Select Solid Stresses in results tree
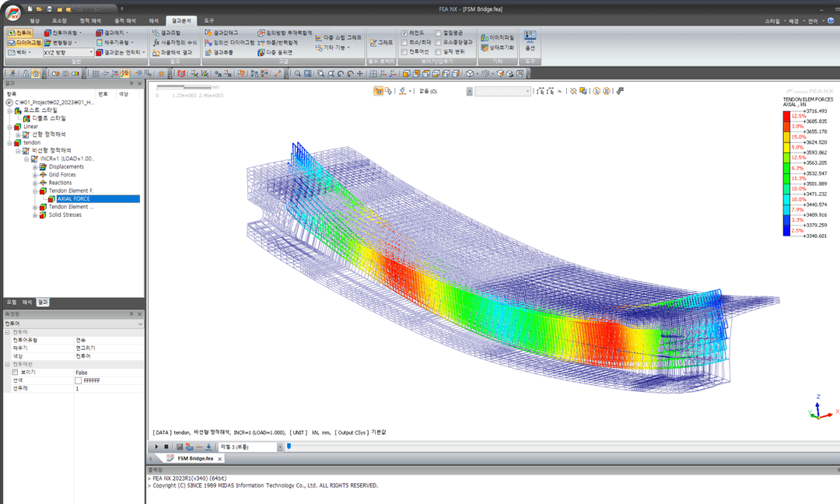 65,215
